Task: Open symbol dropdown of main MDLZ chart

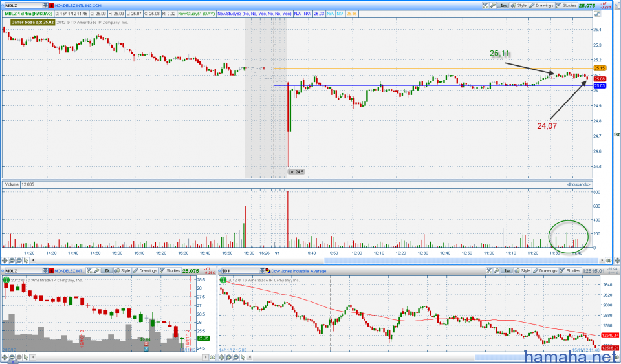Action: click(45, 6)
